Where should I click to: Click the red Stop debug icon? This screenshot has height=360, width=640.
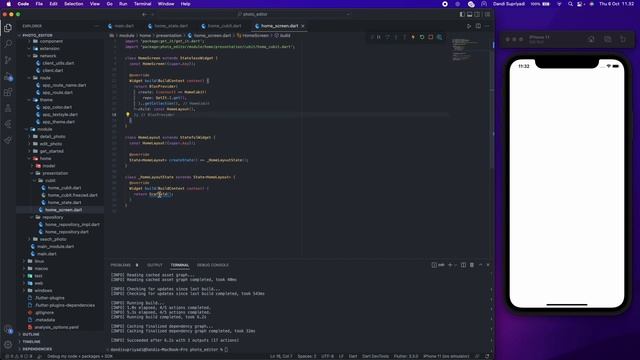[431, 37]
